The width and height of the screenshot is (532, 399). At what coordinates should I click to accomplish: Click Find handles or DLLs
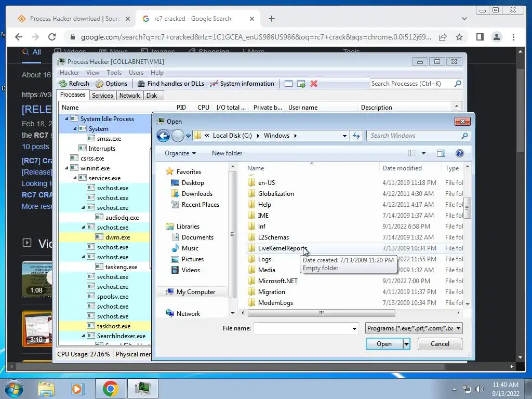(170, 84)
